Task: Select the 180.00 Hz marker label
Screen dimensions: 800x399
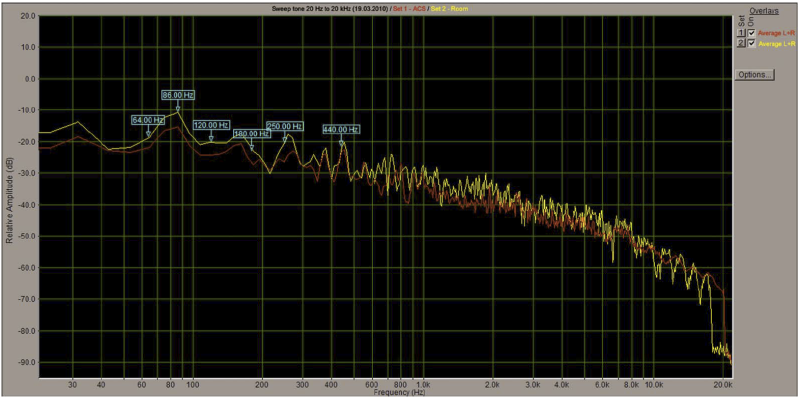Action: (251, 134)
